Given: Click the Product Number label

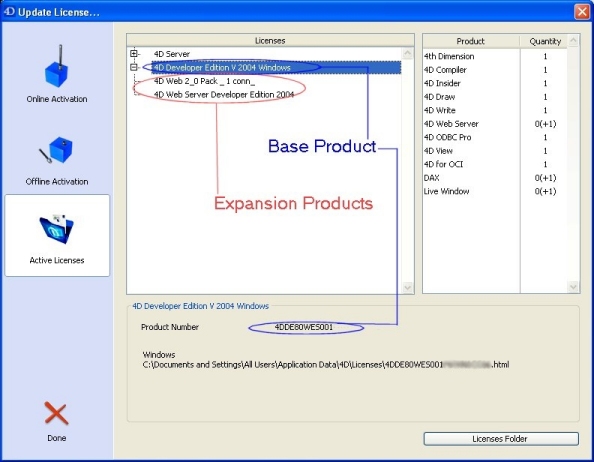Looking at the screenshot, I should (170, 327).
